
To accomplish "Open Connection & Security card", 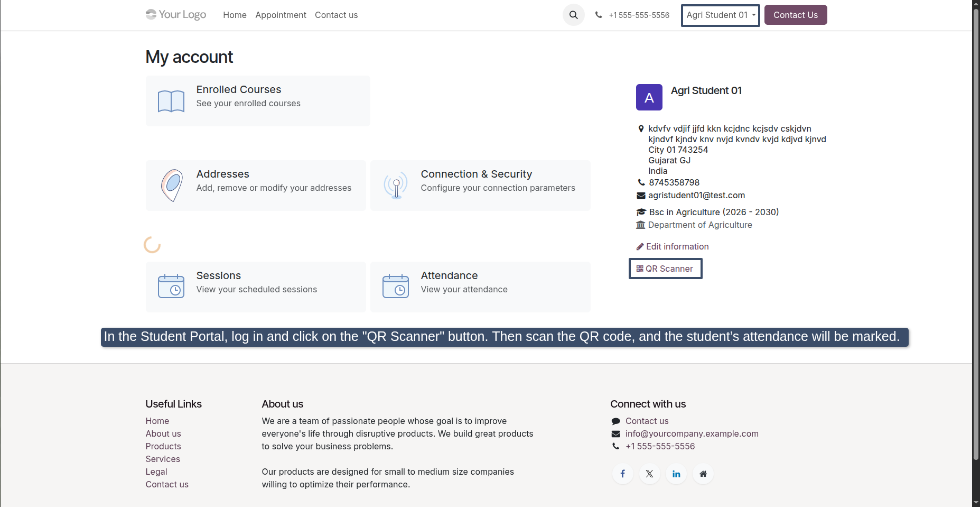I will pos(480,186).
